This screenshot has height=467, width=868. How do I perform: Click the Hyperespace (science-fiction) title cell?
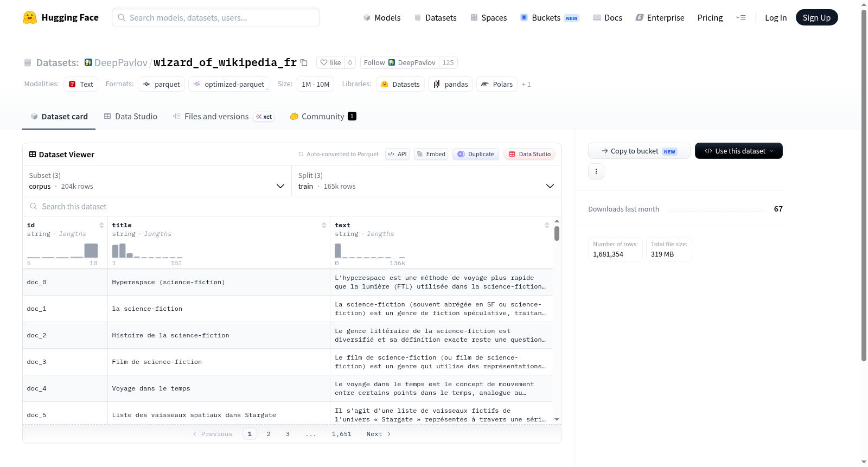(x=219, y=282)
